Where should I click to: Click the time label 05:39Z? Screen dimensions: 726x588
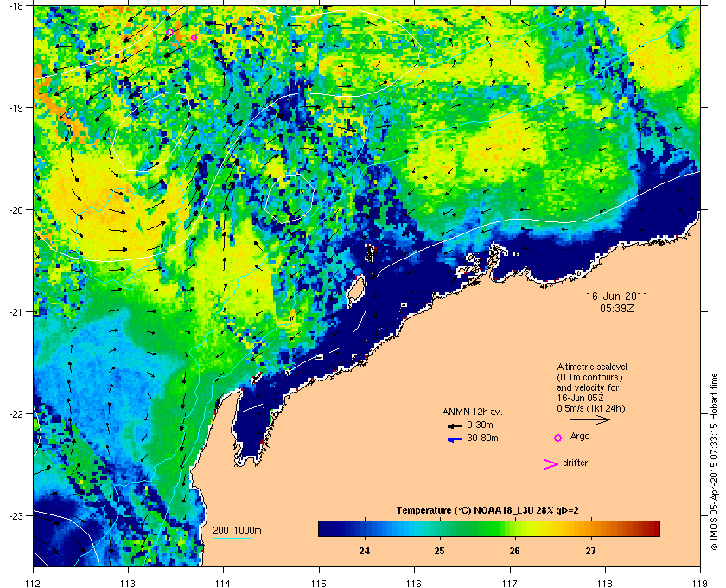(x=617, y=308)
